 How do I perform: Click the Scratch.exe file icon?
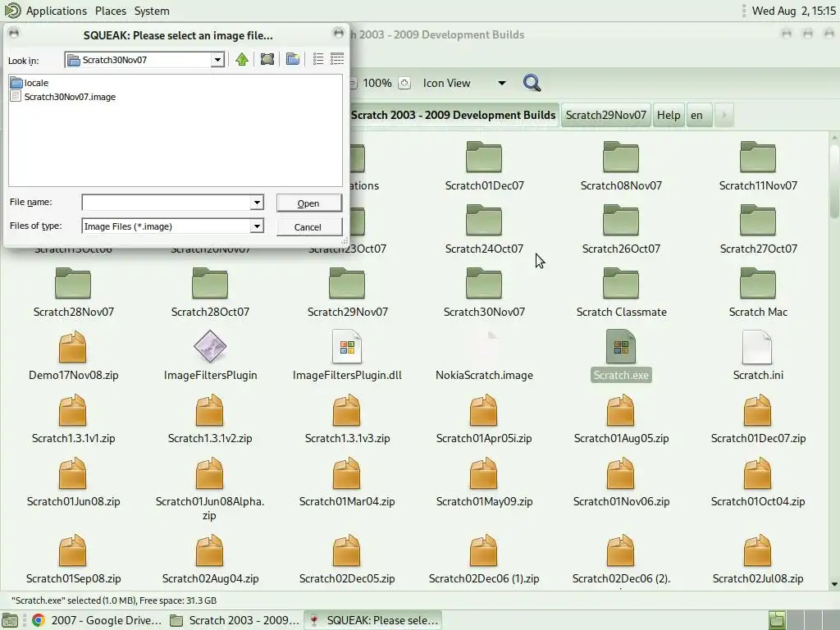coord(621,347)
